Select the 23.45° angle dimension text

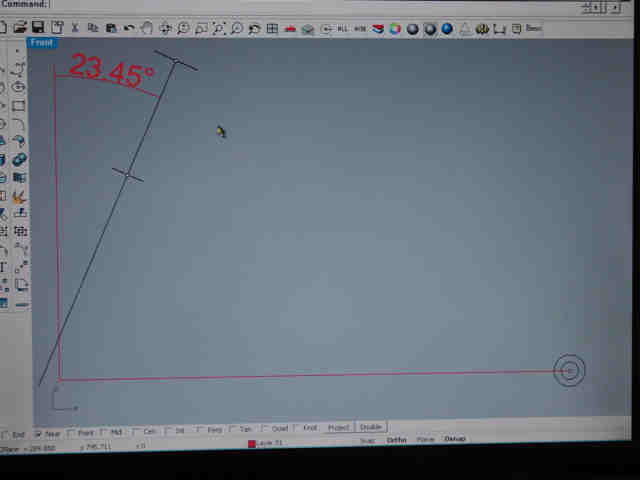[x=111, y=70]
